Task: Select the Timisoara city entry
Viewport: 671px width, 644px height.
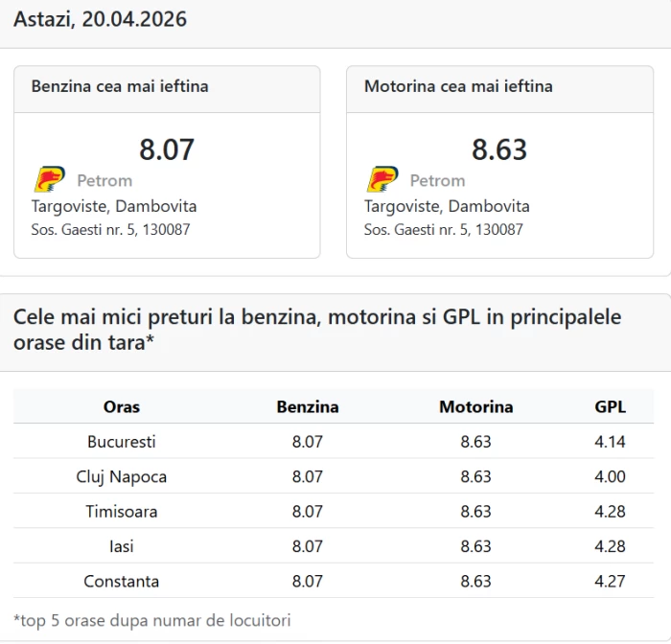Action: pyautogui.click(x=122, y=511)
